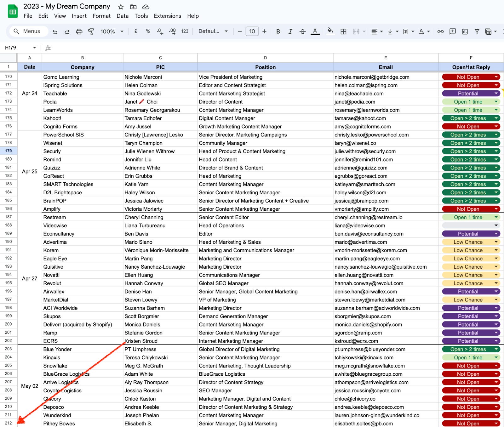Select row 179 header

tap(8, 151)
